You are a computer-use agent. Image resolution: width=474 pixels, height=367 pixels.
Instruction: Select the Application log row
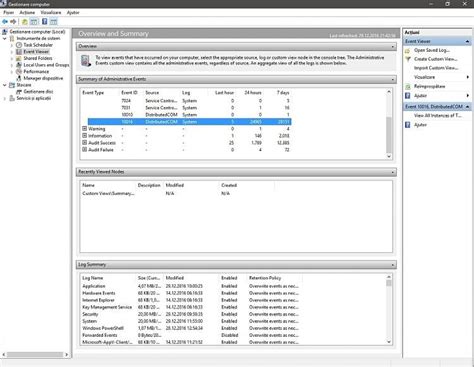(191, 286)
